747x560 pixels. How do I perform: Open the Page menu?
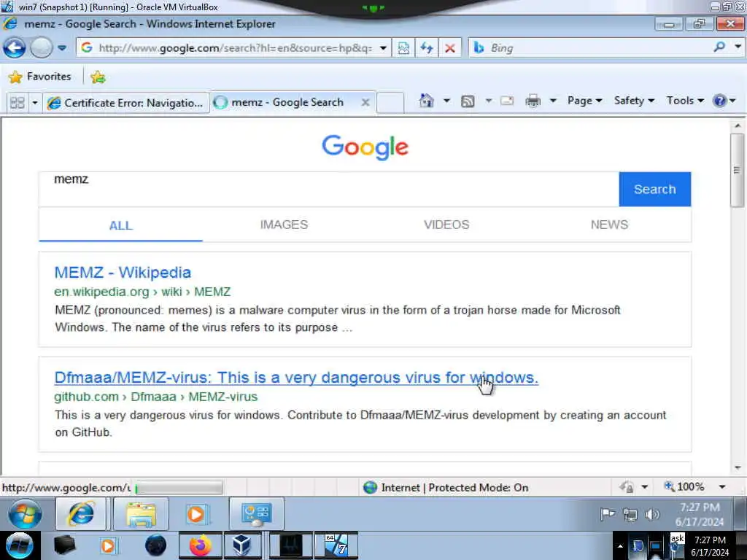pos(584,101)
